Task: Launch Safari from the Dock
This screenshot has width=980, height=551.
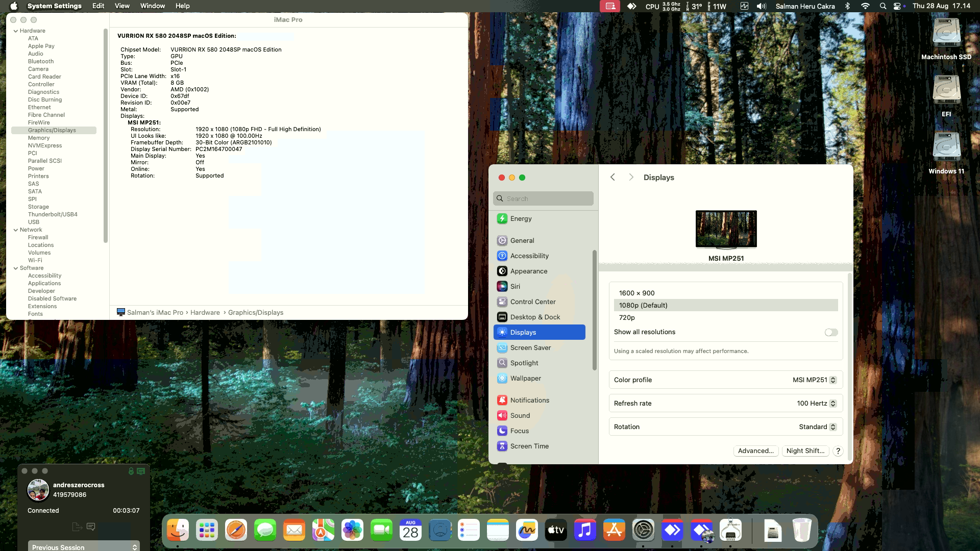Action: [236, 531]
